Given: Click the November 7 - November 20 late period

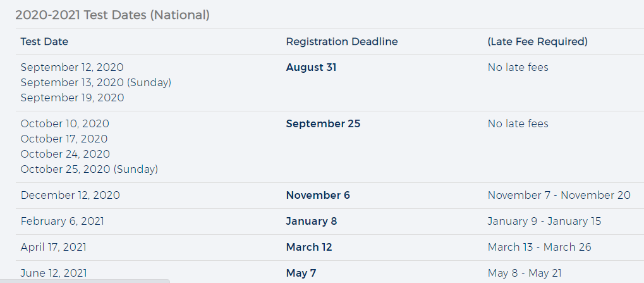Looking at the screenshot, I should (x=559, y=195).
